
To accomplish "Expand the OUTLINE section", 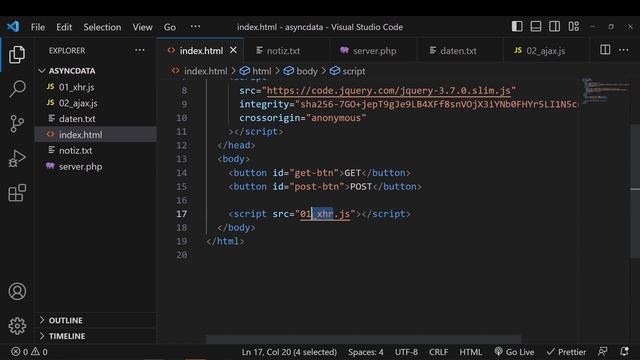I will tap(96, 320).
